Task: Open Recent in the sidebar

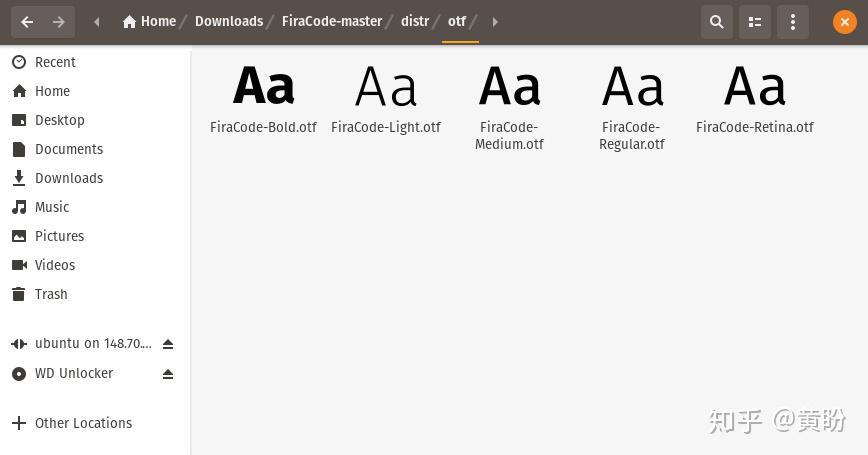Action: pyautogui.click(x=55, y=62)
